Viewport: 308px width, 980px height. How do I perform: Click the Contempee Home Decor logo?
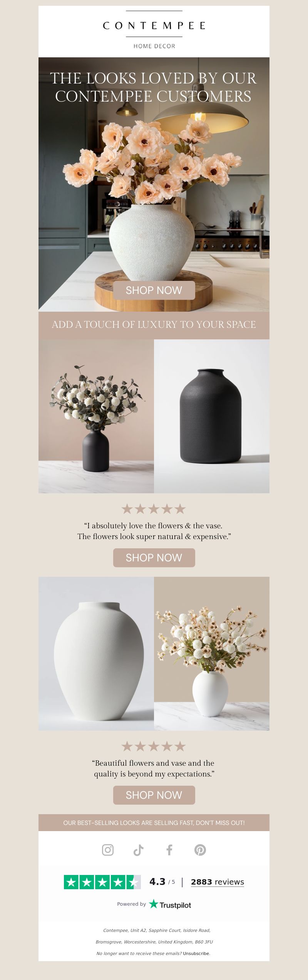pos(154,30)
